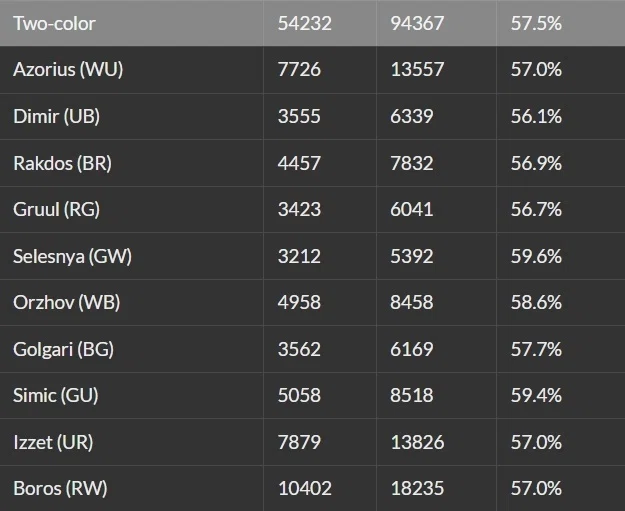Select the Gruul (RG) row label
This screenshot has width=625, height=511.
(57, 210)
